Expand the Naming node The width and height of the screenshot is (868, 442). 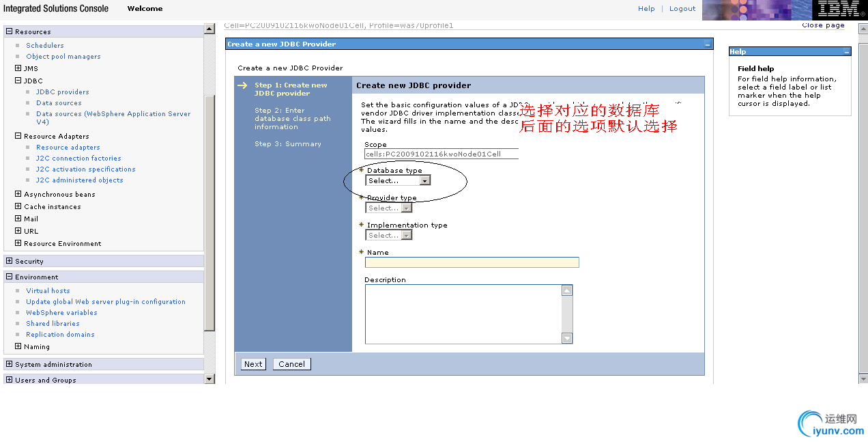pos(18,346)
